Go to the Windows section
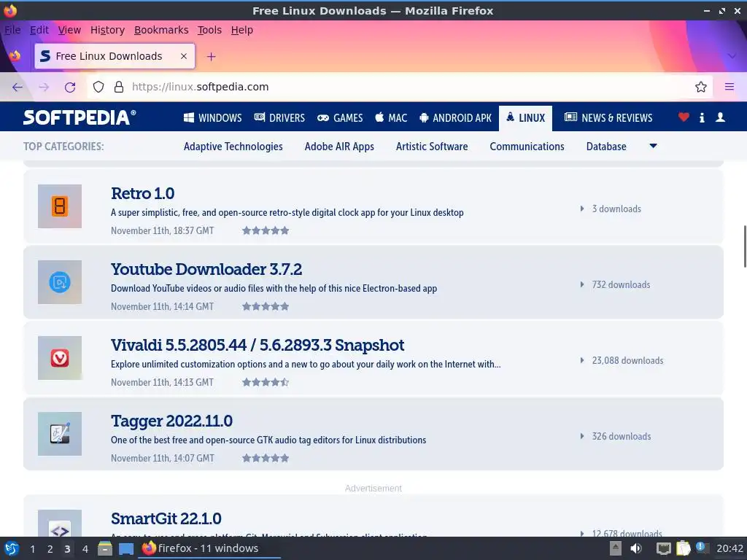Image resolution: width=747 pixels, height=560 pixels. pos(212,117)
